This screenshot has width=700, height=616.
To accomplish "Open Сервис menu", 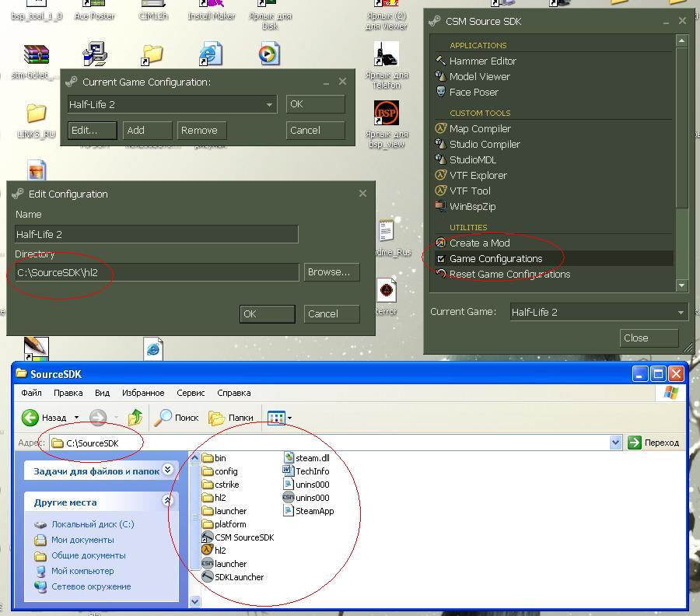I will coord(191,393).
